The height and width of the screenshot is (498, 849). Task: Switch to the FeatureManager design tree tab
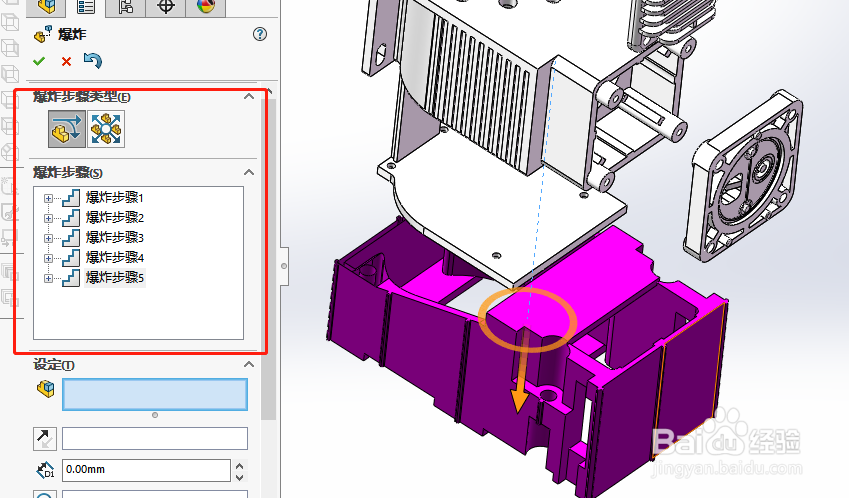pos(46,7)
